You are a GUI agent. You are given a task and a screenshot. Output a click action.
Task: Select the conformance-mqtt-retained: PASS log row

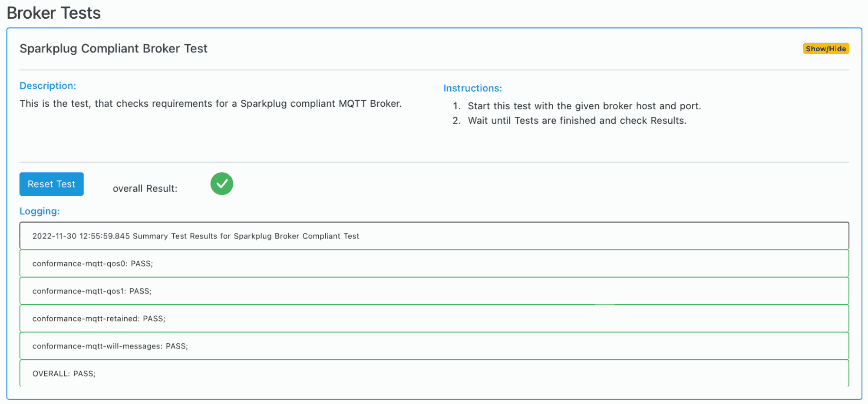click(434, 319)
